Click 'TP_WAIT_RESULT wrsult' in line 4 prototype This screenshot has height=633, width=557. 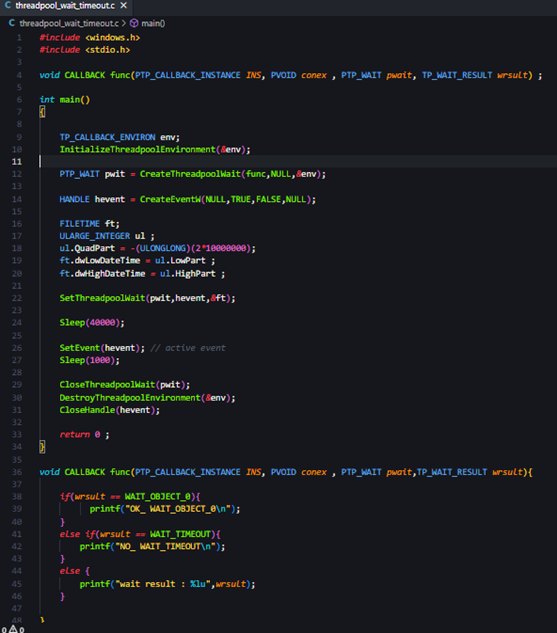(475, 75)
